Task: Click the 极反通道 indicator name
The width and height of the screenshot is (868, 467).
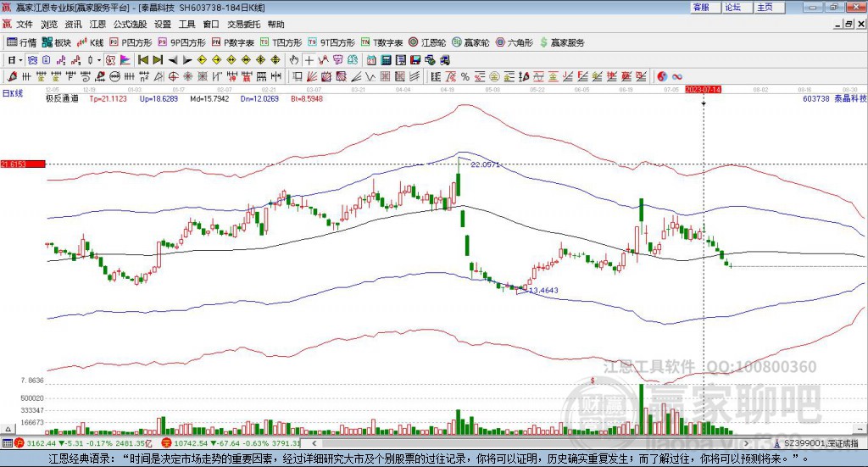Action: [62, 98]
